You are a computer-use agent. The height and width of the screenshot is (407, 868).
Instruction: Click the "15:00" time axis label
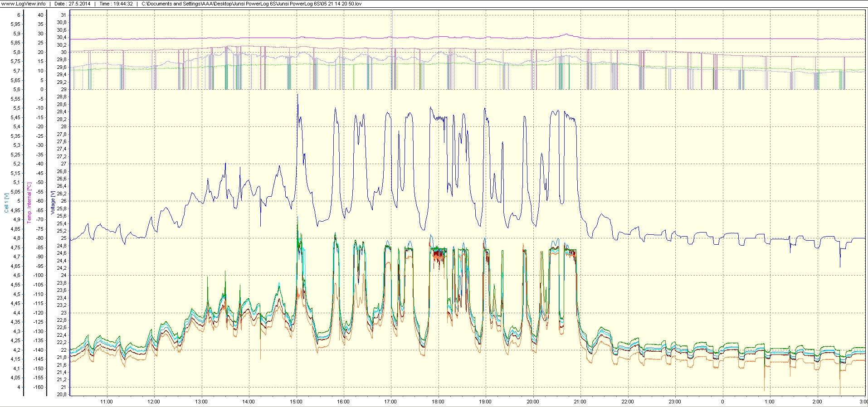pyautogui.click(x=296, y=402)
